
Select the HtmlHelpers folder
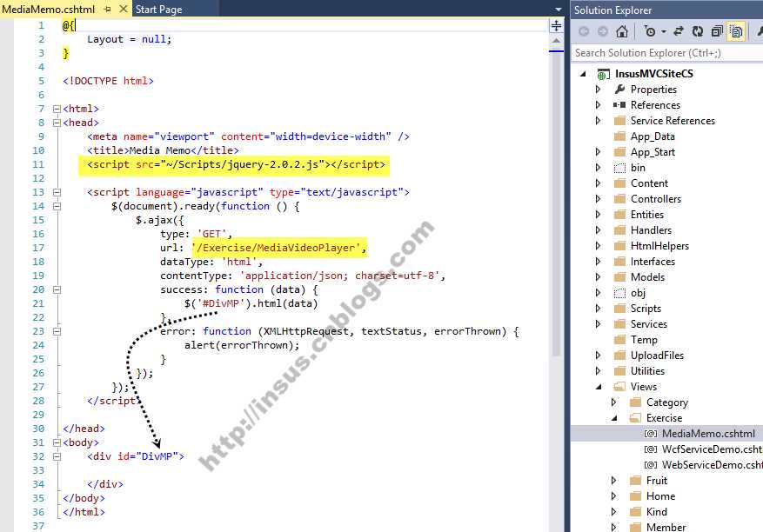point(659,246)
